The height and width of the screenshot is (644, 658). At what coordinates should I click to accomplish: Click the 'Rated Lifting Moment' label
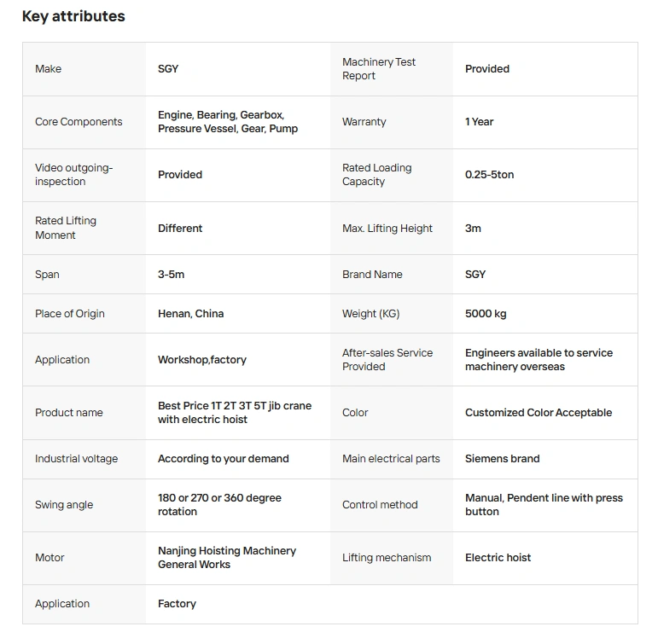pyautogui.click(x=66, y=228)
